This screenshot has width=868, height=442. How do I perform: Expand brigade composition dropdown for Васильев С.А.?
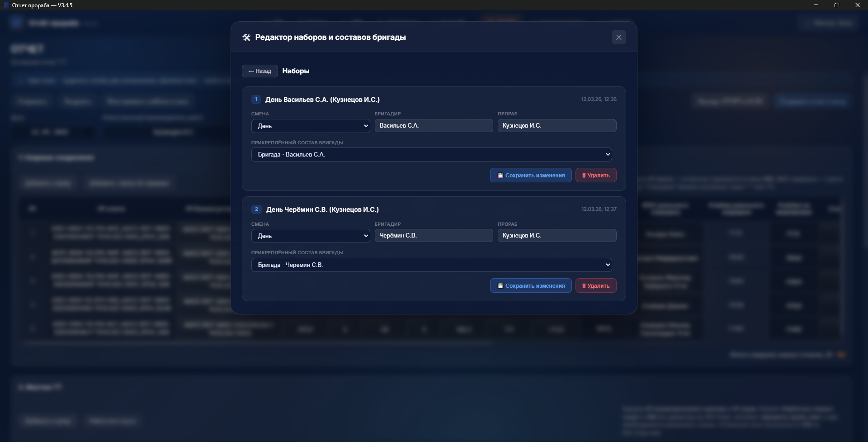point(431,155)
